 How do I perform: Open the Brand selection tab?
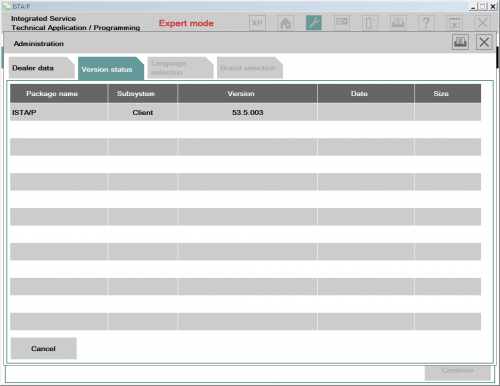click(x=250, y=68)
